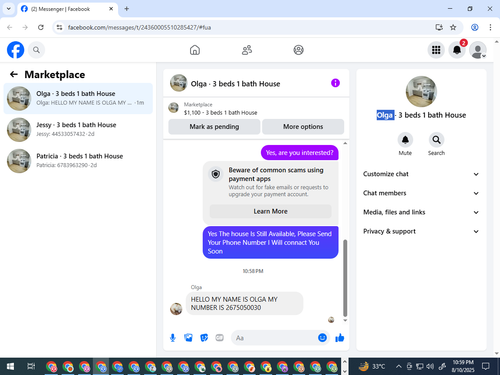Click the Olga chat header title
500x375 pixels.
pos(235,84)
